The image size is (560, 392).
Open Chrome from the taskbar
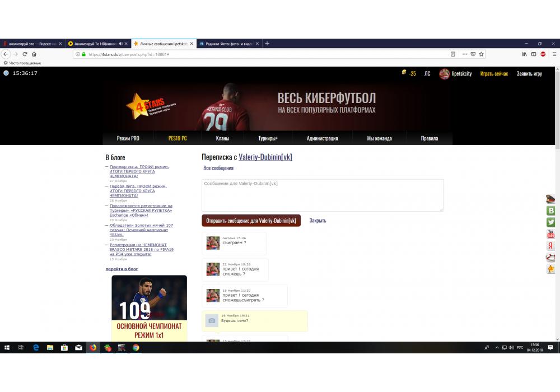136,348
